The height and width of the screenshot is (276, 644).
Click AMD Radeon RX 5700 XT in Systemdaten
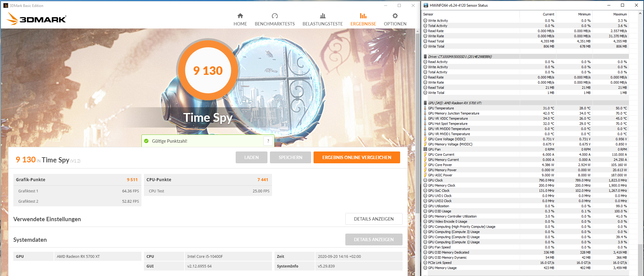(78, 256)
